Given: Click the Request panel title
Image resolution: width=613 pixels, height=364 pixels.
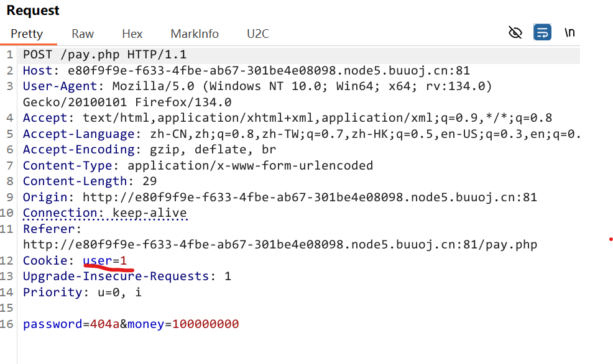Looking at the screenshot, I should click(x=33, y=11).
